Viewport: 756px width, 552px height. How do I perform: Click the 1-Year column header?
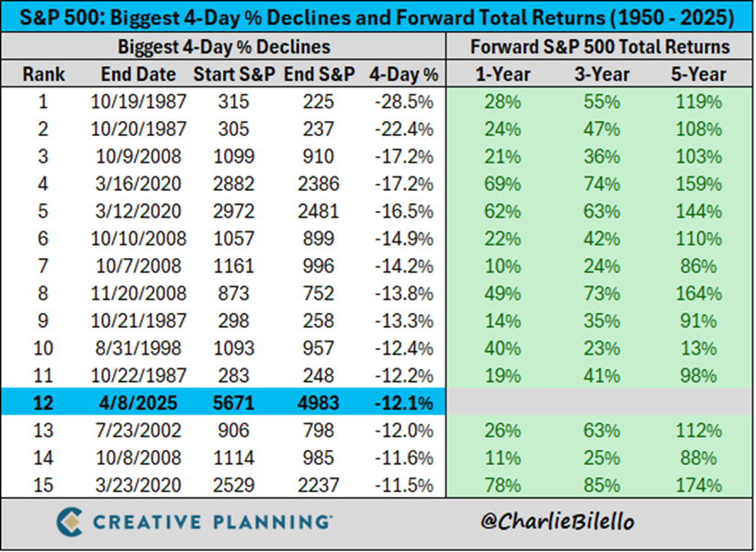[502, 74]
